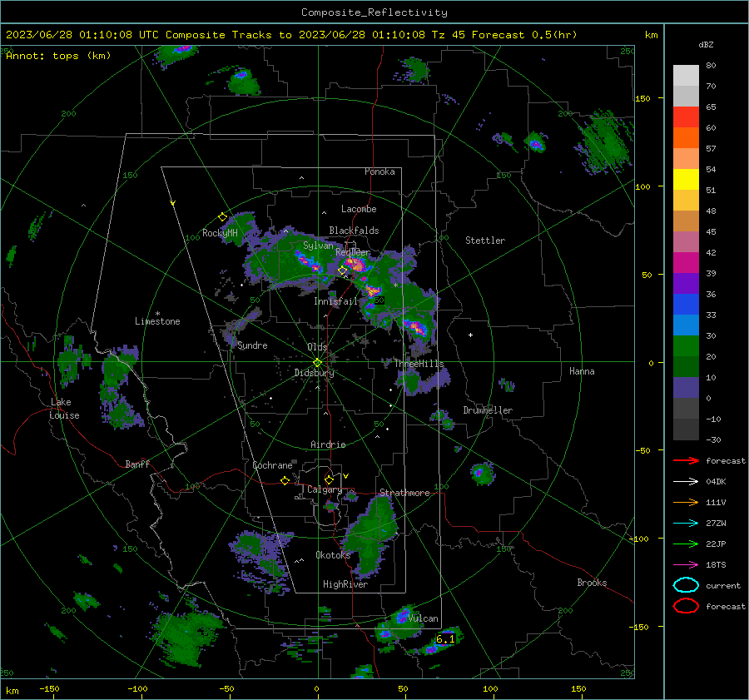Viewport: 749px width, 700px height.
Task: Click the ThreeHills town label
Action: (x=419, y=364)
